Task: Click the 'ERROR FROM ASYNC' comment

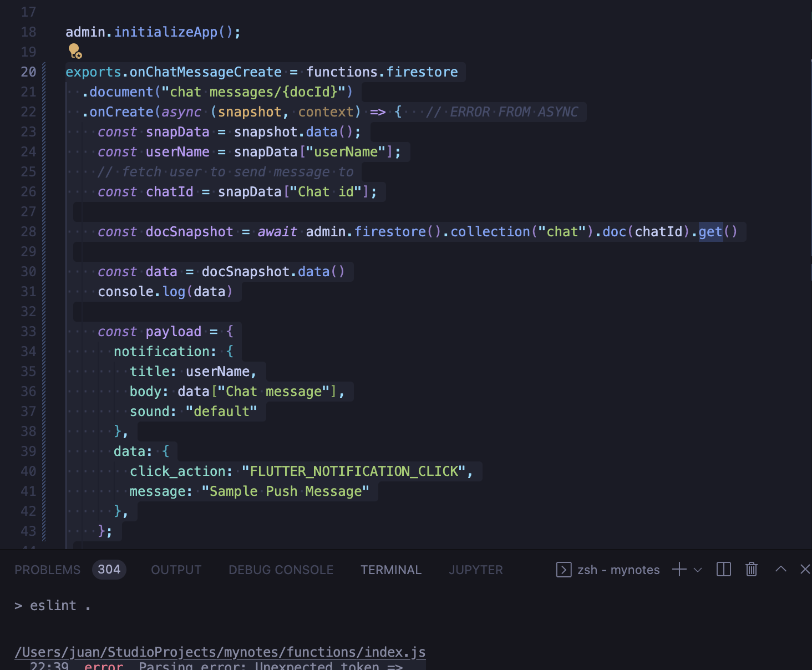Action: click(x=502, y=112)
